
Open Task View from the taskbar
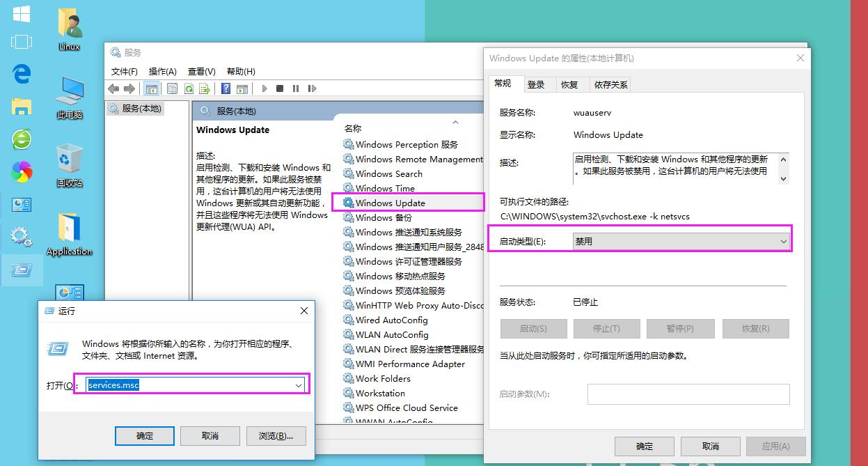(22, 42)
